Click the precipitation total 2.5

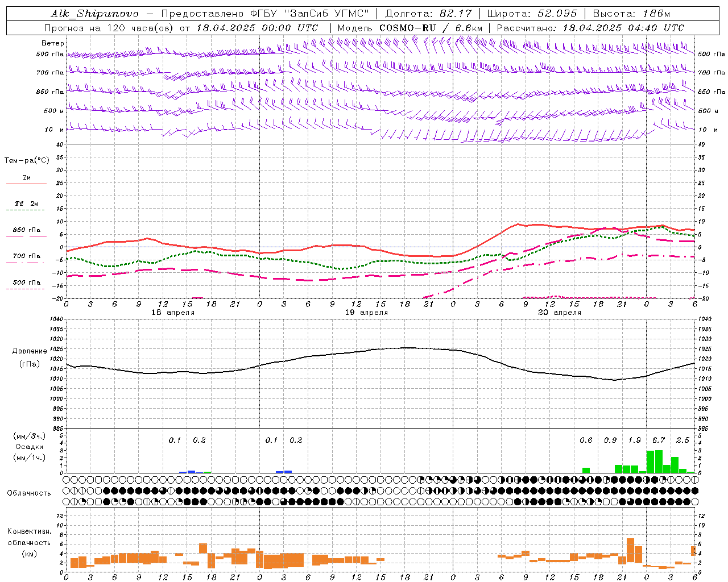[682, 440]
